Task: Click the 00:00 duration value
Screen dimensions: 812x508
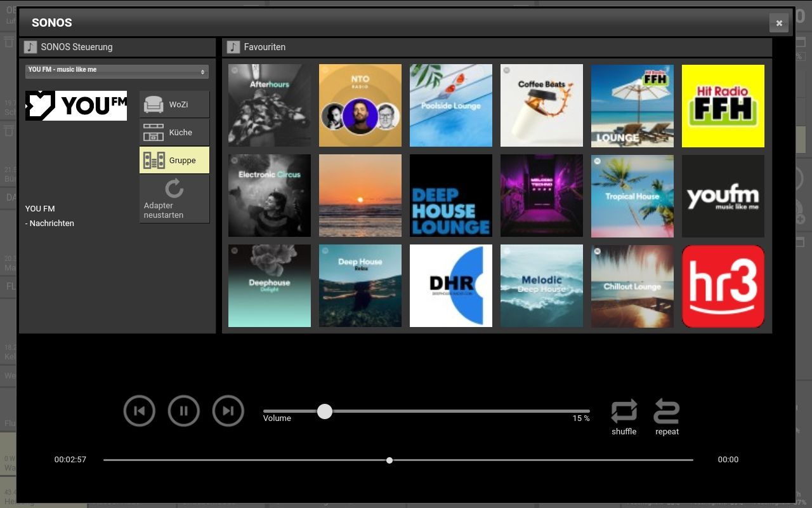Action: 728,460
